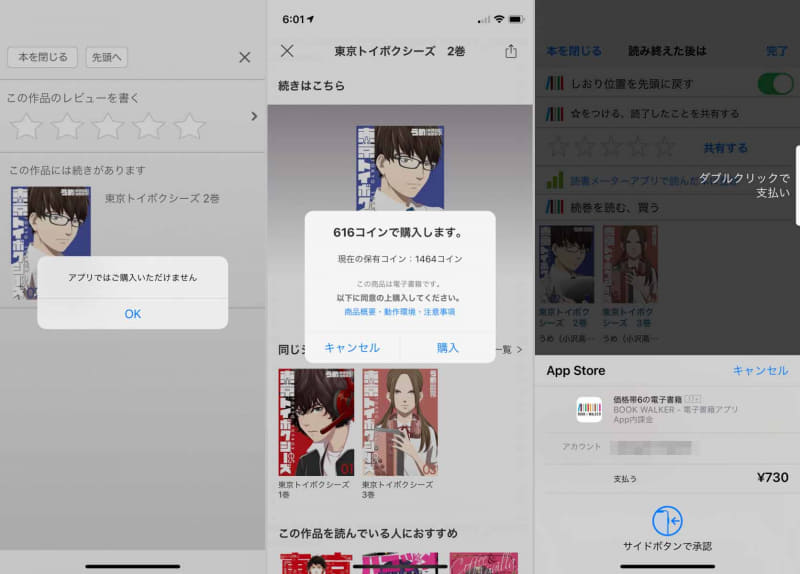
Task: Tap the ☆をつける、読了したことを共有する row
Action: click(x=667, y=114)
